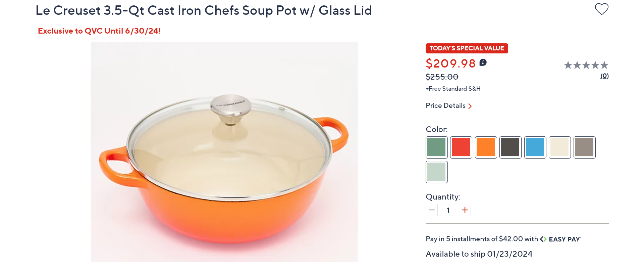This screenshot has height=262, width=644.
Task: Expand Price Details chevron
Action: 470,106
